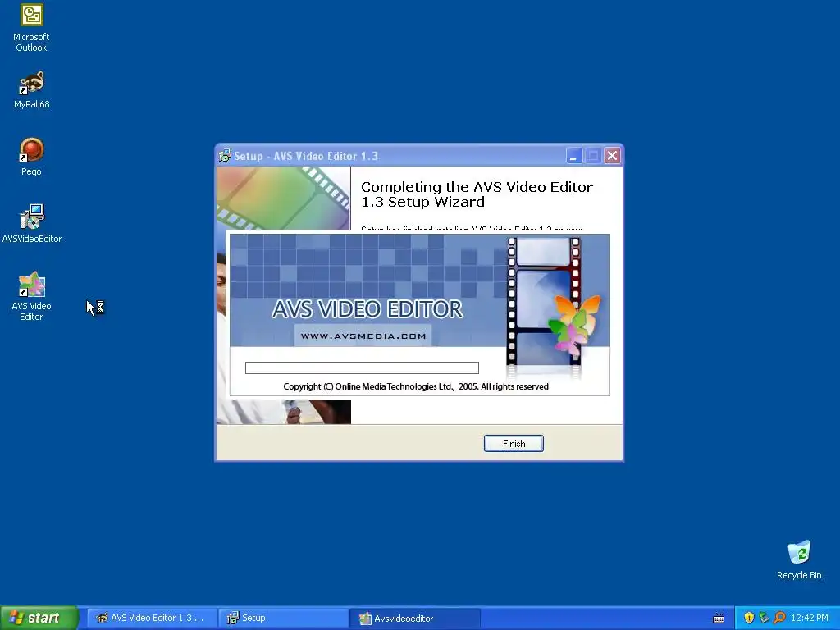
Task: Click the keyboard icon on the taskbar
Action: (x=719, y=619)
